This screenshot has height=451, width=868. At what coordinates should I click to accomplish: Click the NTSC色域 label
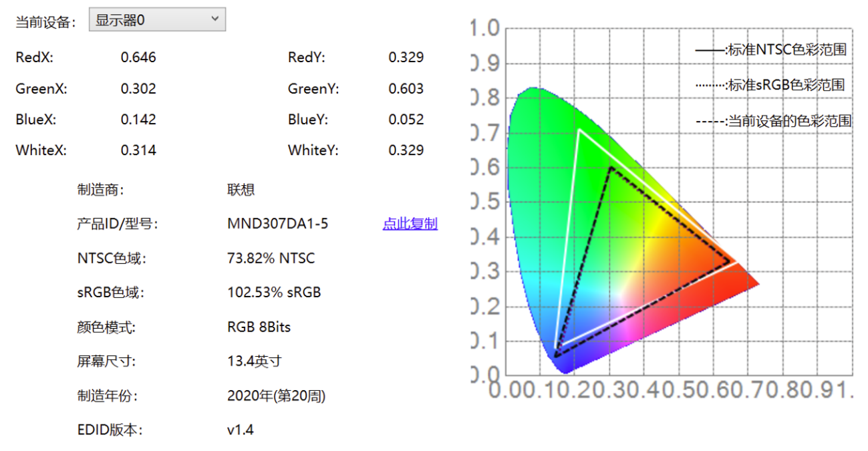[x=112, y=258]
